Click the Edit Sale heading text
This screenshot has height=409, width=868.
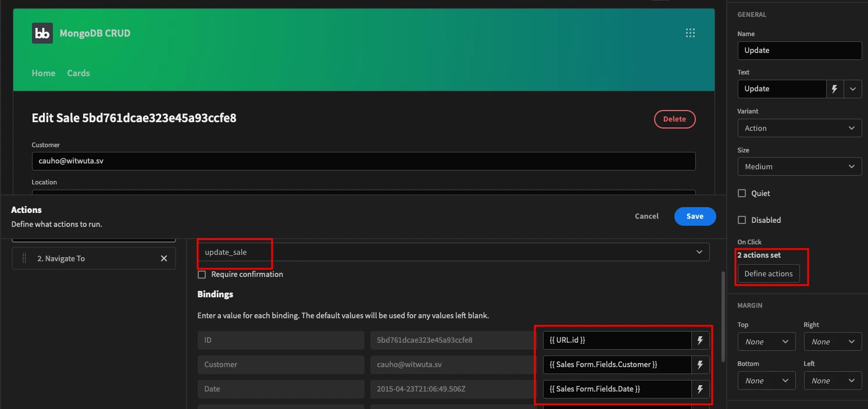134,118
